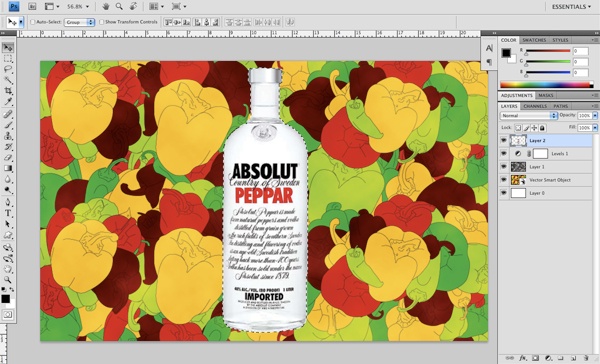Open the Character panel icon
The height and width of the screenshot is (364, 600).
click(x=489, y=48)
